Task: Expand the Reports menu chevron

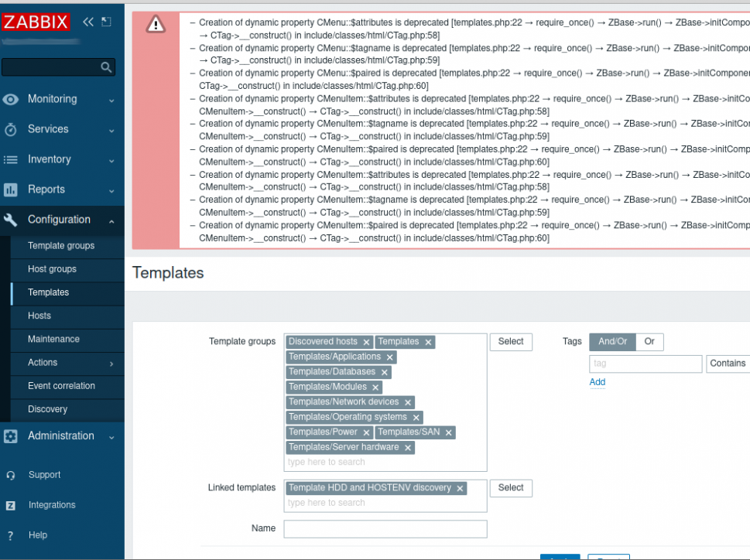Action: [111, 190]
